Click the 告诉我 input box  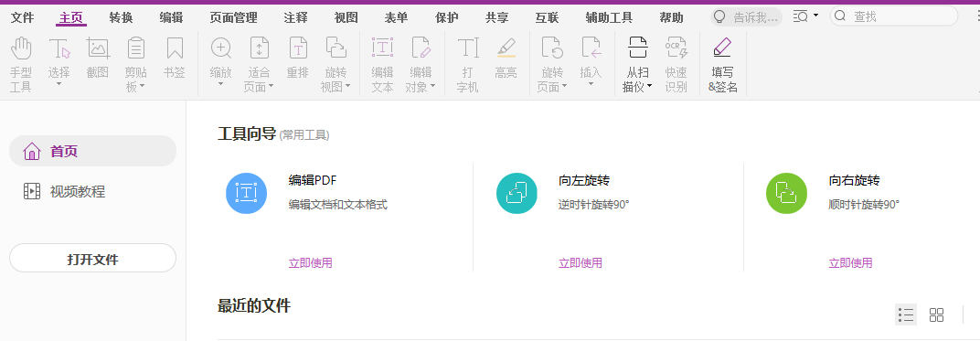tap(746, 16)
